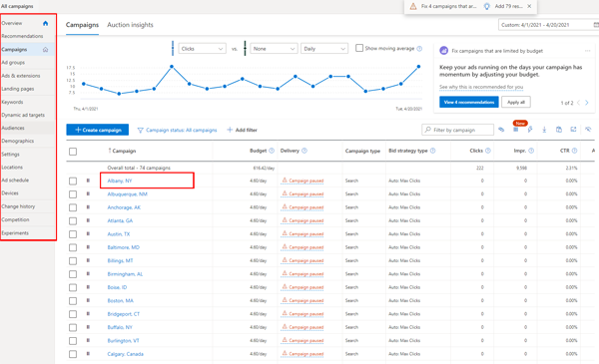Click View 4 recommendations button
Screen dimensions: 599x364
coord(469,102)
